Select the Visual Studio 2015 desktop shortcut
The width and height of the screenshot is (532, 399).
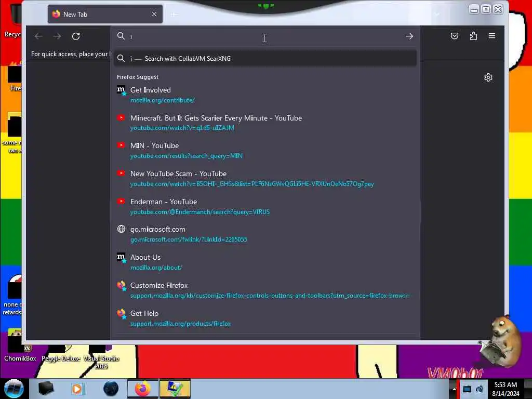101,357
